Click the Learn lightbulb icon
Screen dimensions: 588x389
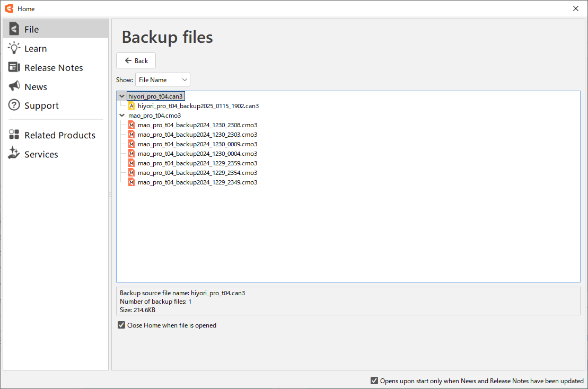click(x=14, y=48)
